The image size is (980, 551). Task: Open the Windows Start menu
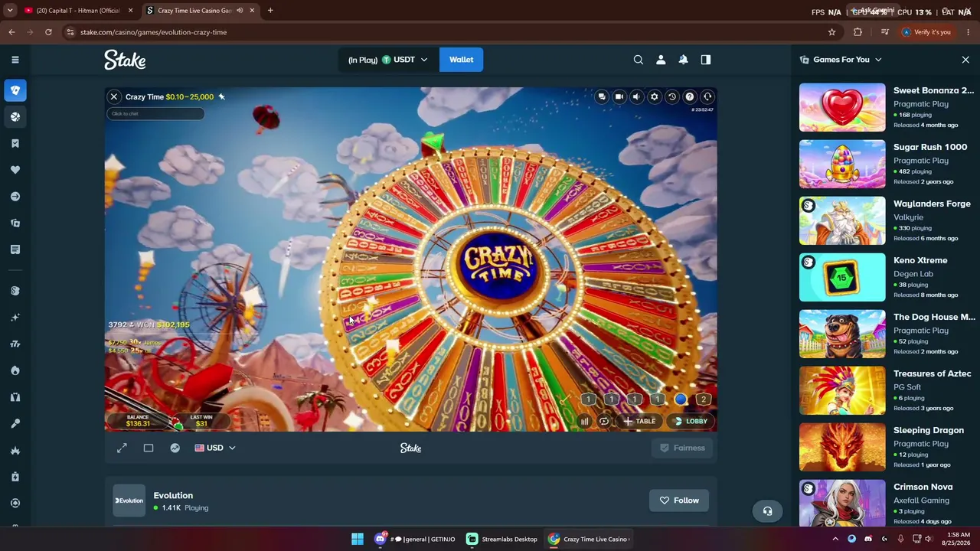pos(358,540)
